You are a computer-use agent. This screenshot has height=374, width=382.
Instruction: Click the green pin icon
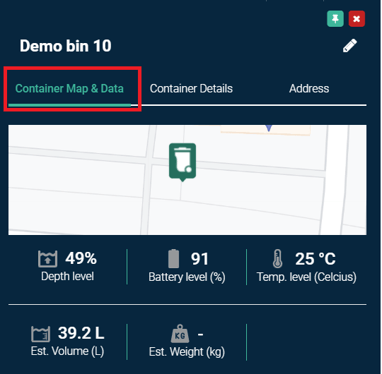tap(335, 19)
